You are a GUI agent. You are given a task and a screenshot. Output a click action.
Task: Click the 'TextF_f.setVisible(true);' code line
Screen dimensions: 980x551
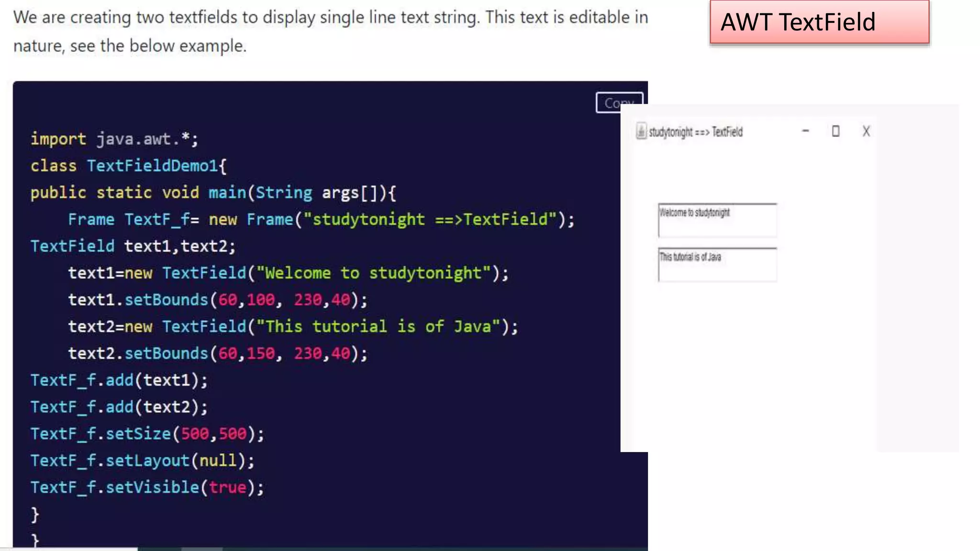click(x=147, y=487)
